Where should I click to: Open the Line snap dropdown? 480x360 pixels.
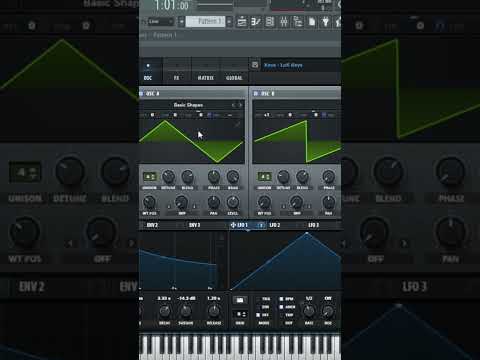pos(161,22)
